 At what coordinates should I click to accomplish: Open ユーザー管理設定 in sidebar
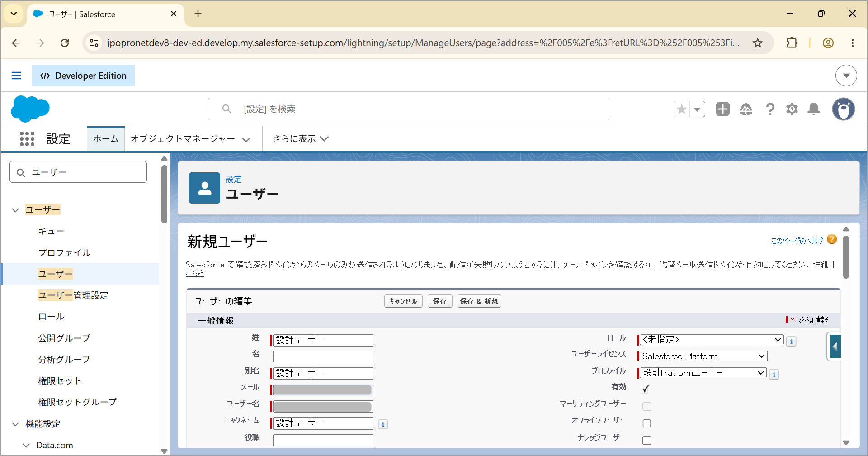[73, 295]
